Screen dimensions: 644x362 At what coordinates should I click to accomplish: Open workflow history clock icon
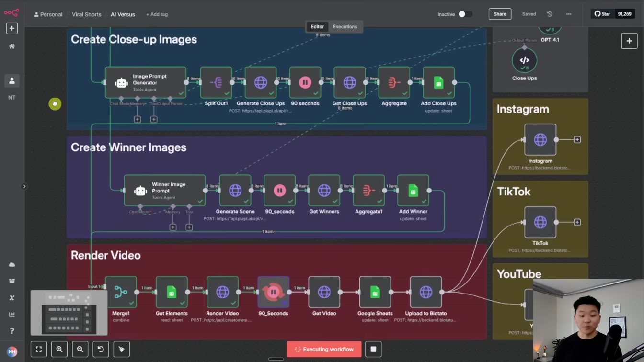pyautogui.click(x=550, y=14)
